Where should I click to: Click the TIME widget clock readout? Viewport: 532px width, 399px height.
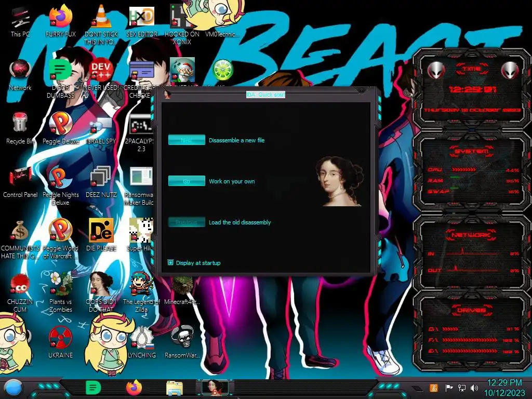coord(472,89)
